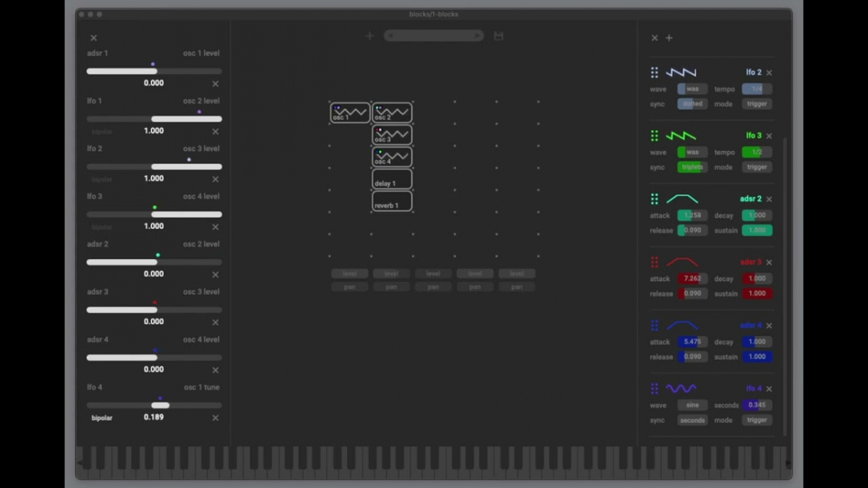Image resolution: width=868 pixels, height=488 pixels.
Task: Go to next preset using right arrow
Action: click(477, 35)
